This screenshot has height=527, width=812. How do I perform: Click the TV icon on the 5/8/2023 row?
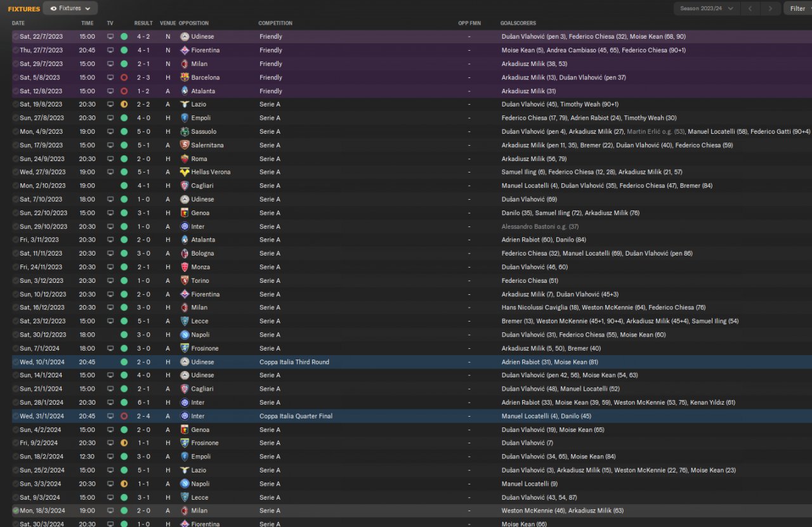tap(110, 77)
